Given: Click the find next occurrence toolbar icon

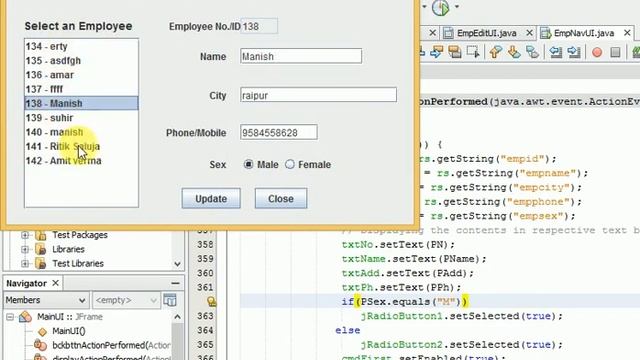Looking at the screenshot, I should [436, 52].
